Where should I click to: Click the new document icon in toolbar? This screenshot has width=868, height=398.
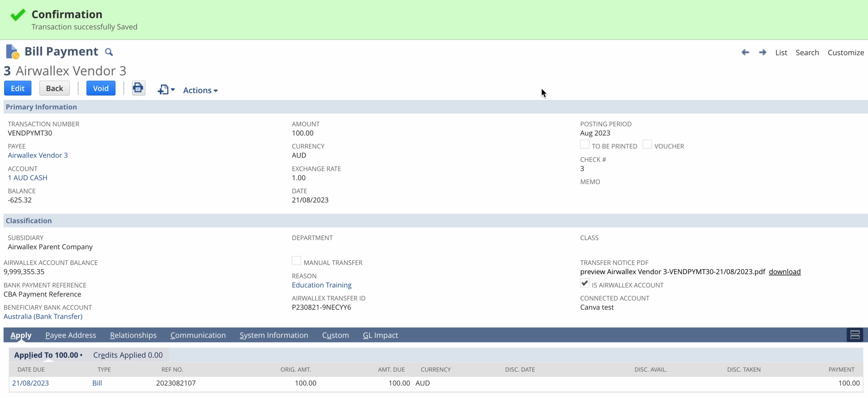coord(163,90)
